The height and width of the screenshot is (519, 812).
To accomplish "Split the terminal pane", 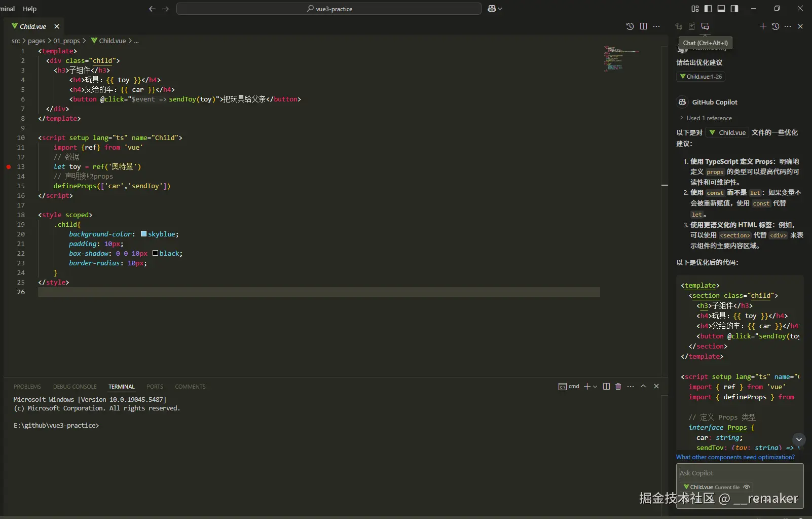I will pyautogui.click(x=606, y=387).
